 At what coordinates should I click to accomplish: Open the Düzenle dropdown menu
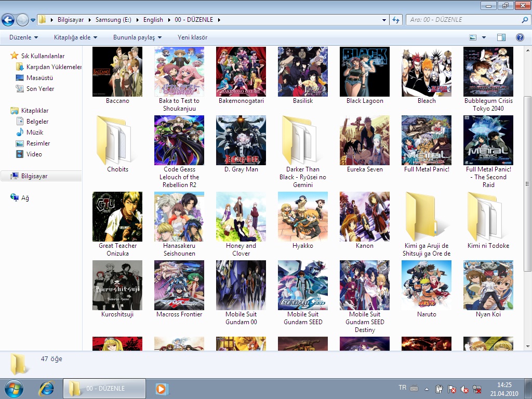pyautogui.click(x=23, y=37)
